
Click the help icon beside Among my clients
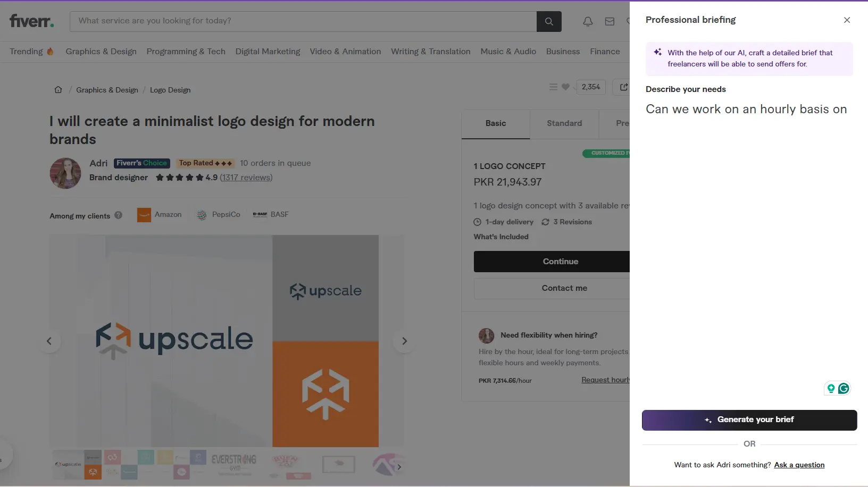pos(118,215)
